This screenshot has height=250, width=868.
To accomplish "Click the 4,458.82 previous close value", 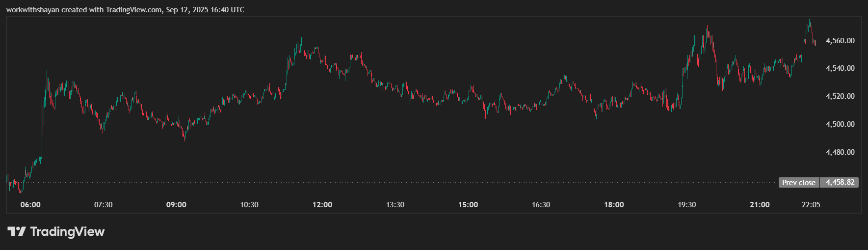I will (x=840, y=182).
